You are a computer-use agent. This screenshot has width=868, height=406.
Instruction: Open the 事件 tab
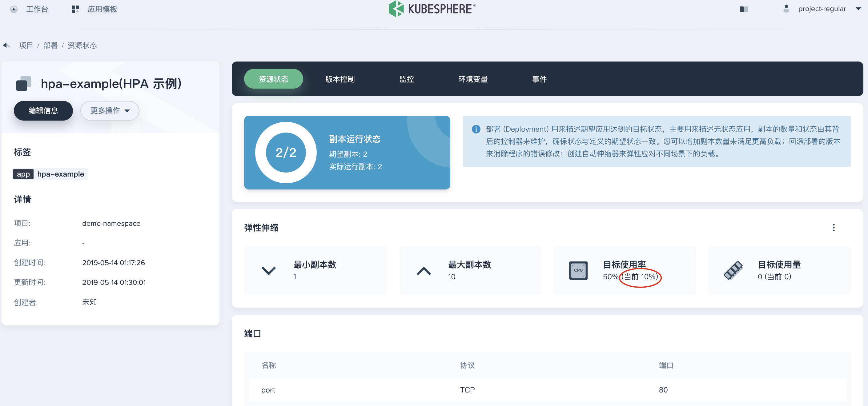539,79
